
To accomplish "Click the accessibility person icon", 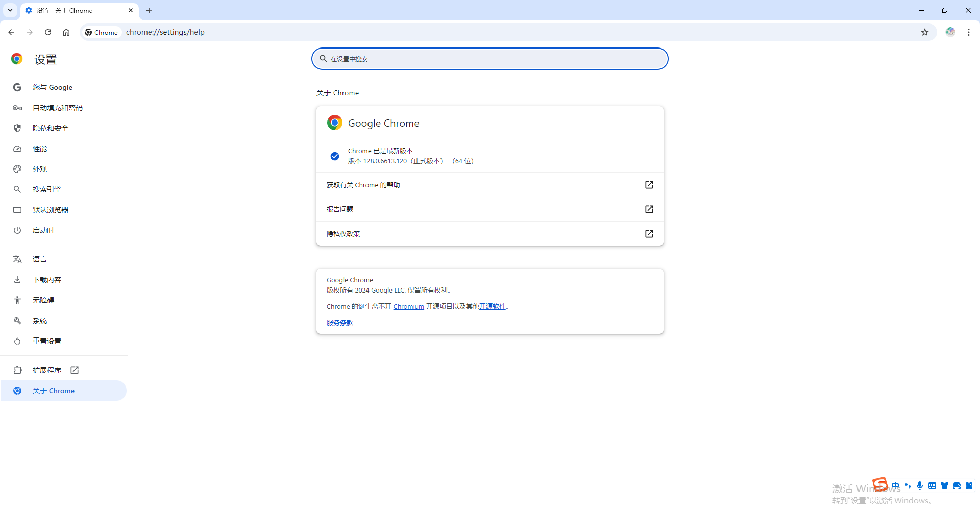I will 17,300.
